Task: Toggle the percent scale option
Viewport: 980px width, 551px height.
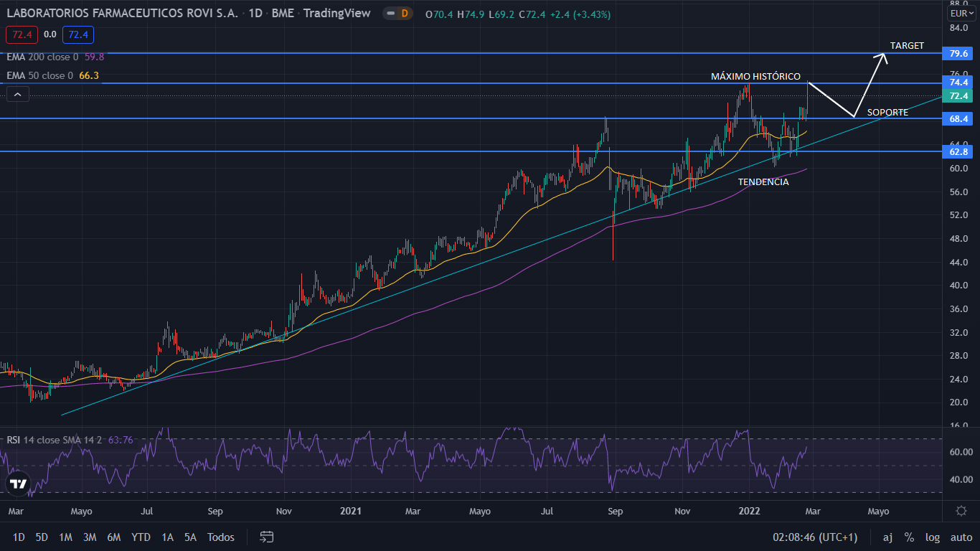Action: (909, 537)
